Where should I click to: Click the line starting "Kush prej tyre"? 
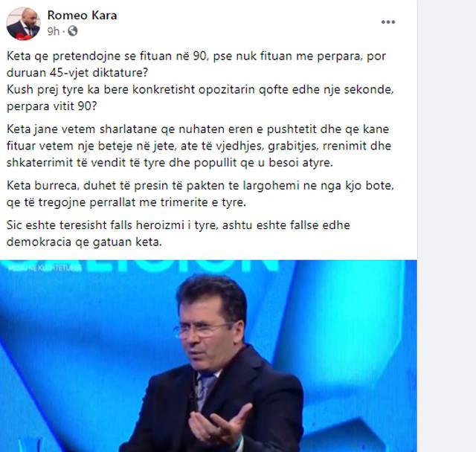pyautogui.click(x=200, y=90)
